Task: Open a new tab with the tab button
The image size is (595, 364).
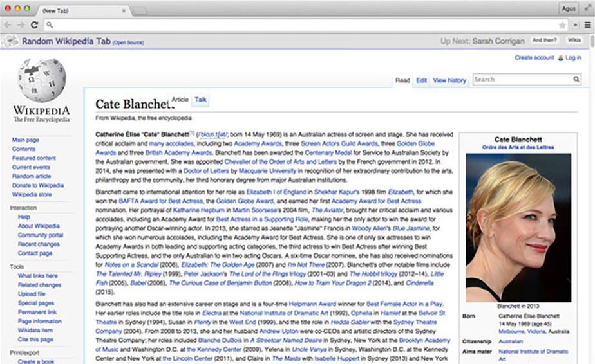Action: pos(140,11)
